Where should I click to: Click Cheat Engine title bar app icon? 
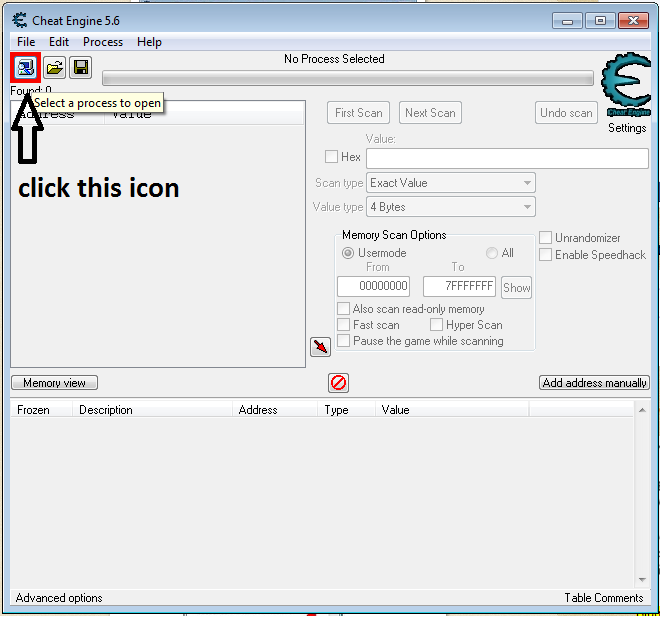19,19
